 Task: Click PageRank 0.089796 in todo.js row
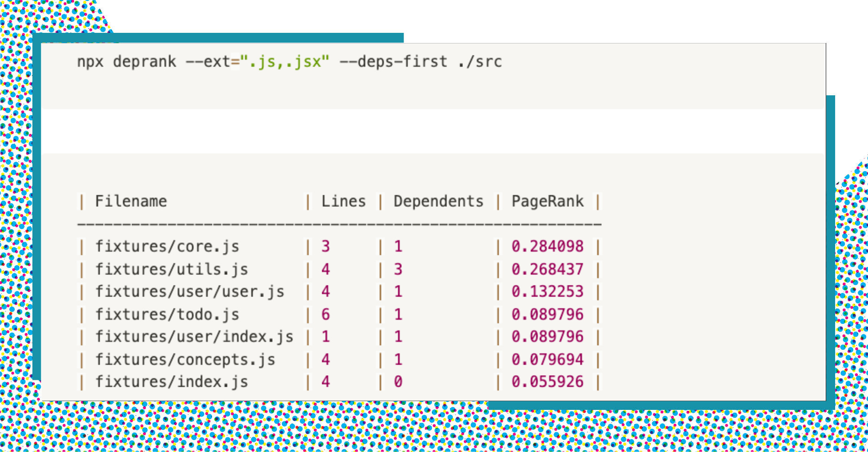(x=548, y=315)
